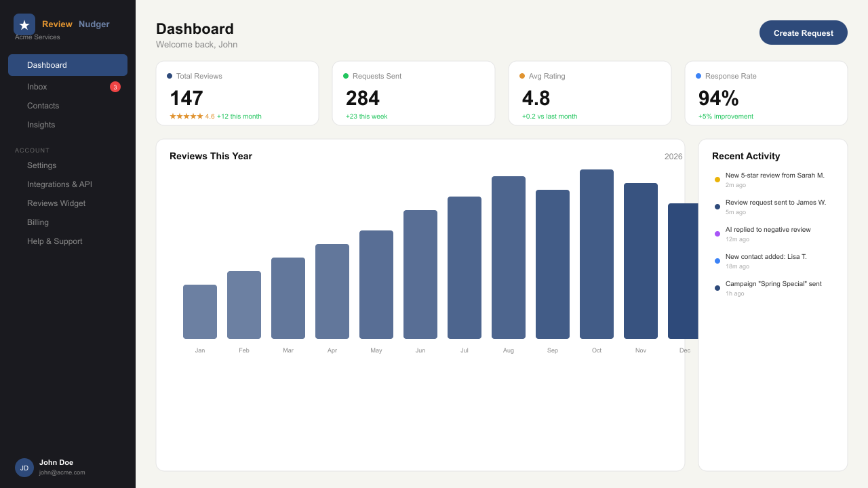The height and width of the screenshot is (488, 868).
Task: Click the JD avatar at sidebar bottom
Action: [24, 468]
